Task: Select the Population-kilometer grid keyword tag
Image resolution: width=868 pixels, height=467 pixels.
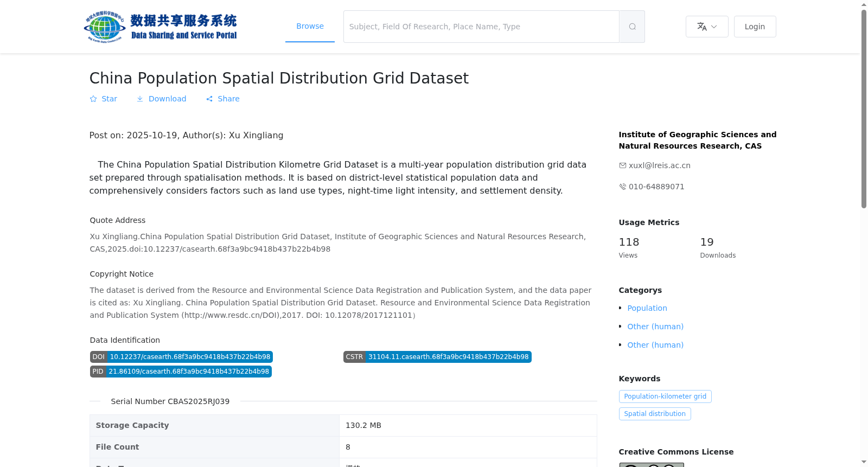Action: (x=665, y=396)
